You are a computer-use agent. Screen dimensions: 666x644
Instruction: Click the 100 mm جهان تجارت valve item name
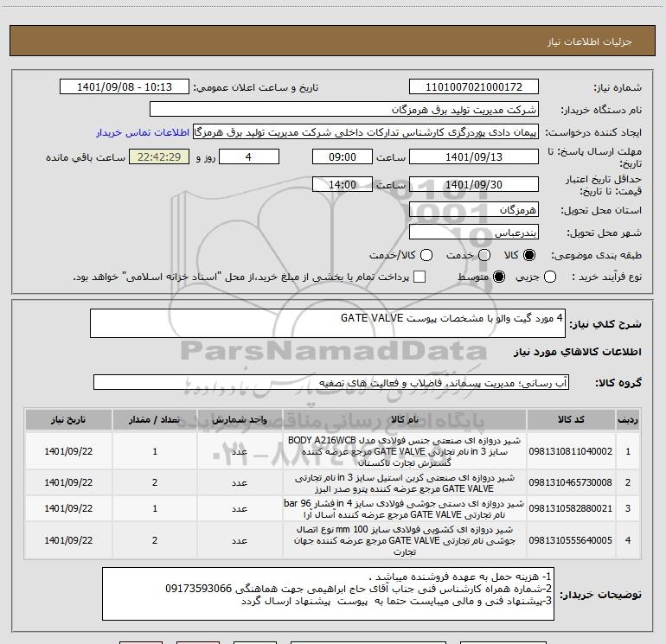405,540
